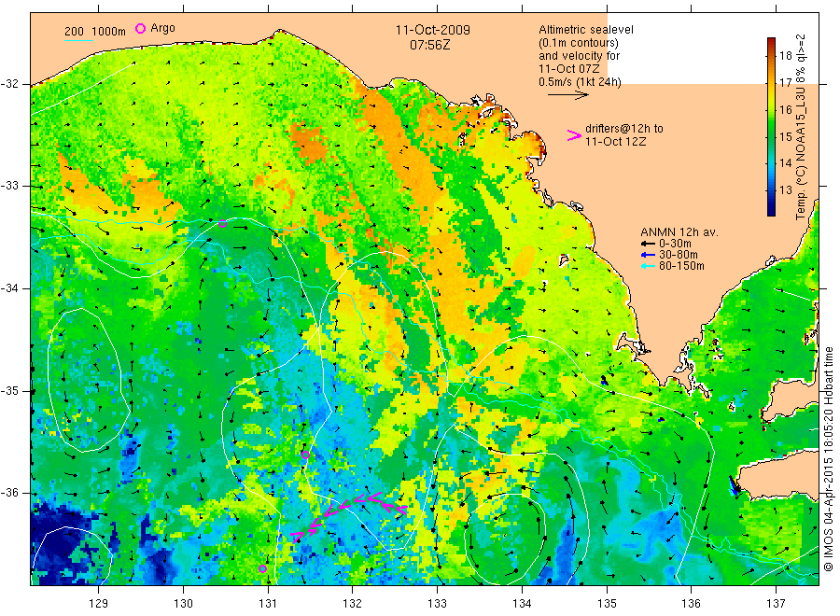This screenshot has height=616, width=840.
Task: Click the 137 longitude axis label
Action: (x=776, y=604)
